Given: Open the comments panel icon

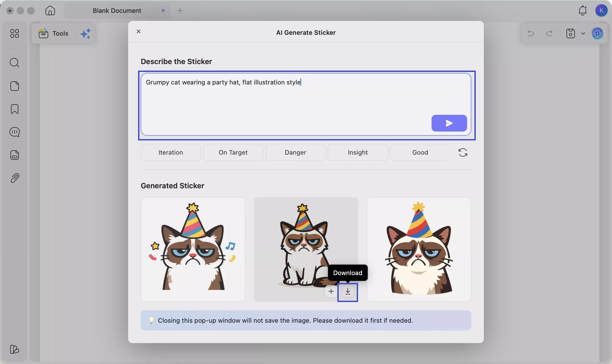Looking at the screenshot, I should (15, 132).
